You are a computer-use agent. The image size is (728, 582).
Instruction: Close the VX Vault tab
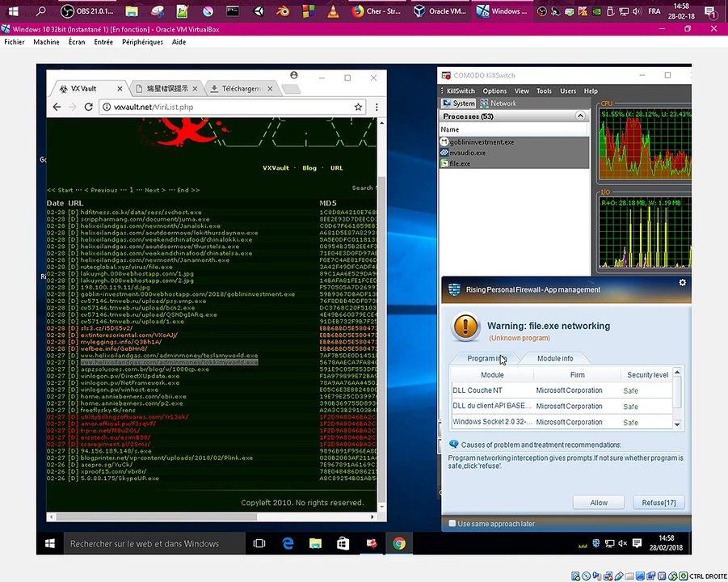point(120,88)
